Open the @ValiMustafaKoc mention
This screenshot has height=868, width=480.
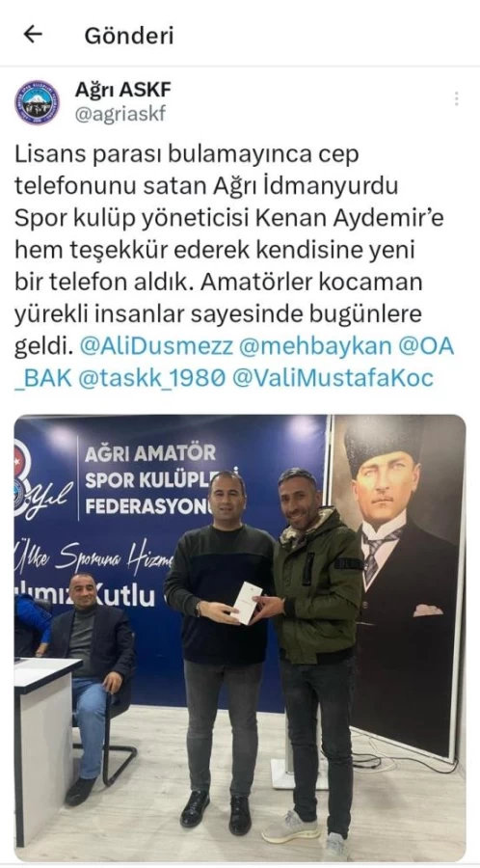[333, 379]
